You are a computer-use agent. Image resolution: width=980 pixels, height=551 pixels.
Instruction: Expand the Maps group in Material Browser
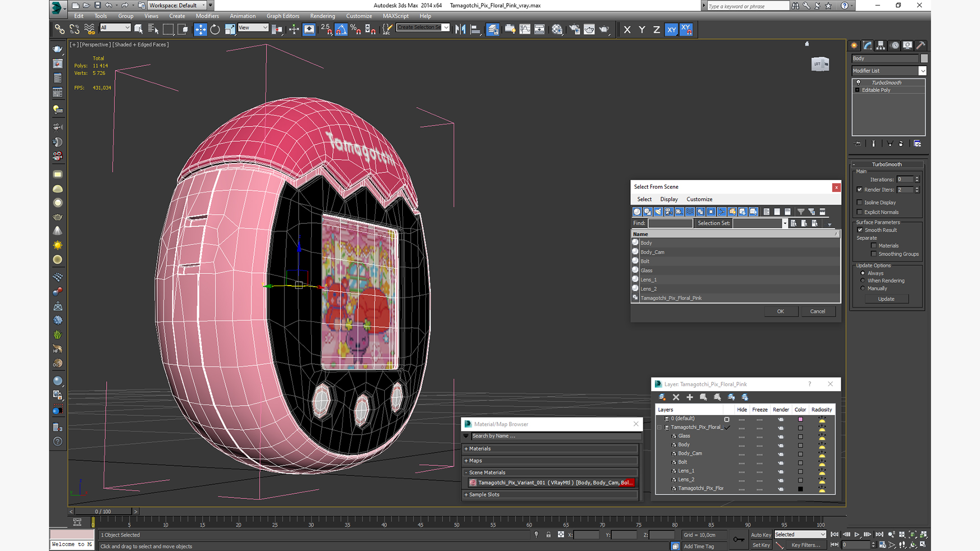click(550, 461)
